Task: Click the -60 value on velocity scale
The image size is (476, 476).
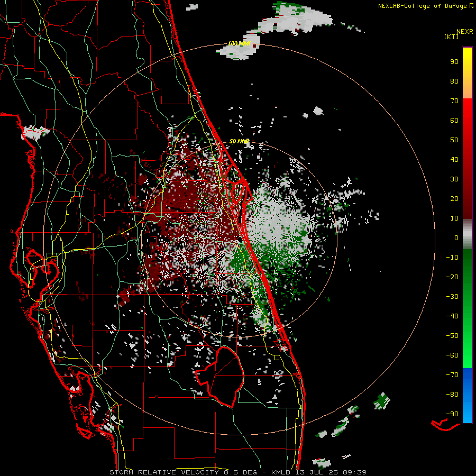Action: coord(452,355)
